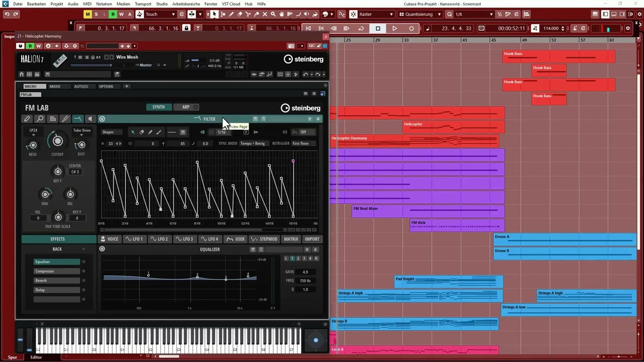Open LP24 filter type dropdown

point(33,132)
